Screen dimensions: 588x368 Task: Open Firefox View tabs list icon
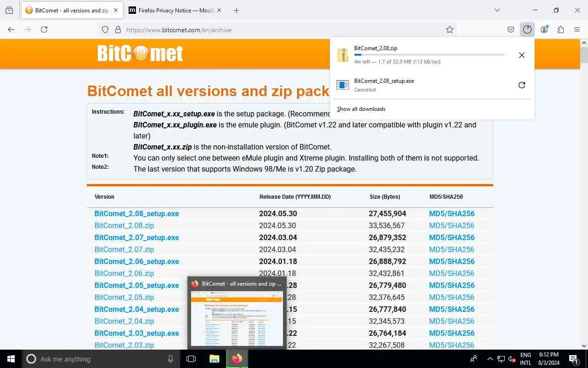[x=9, y=10]
